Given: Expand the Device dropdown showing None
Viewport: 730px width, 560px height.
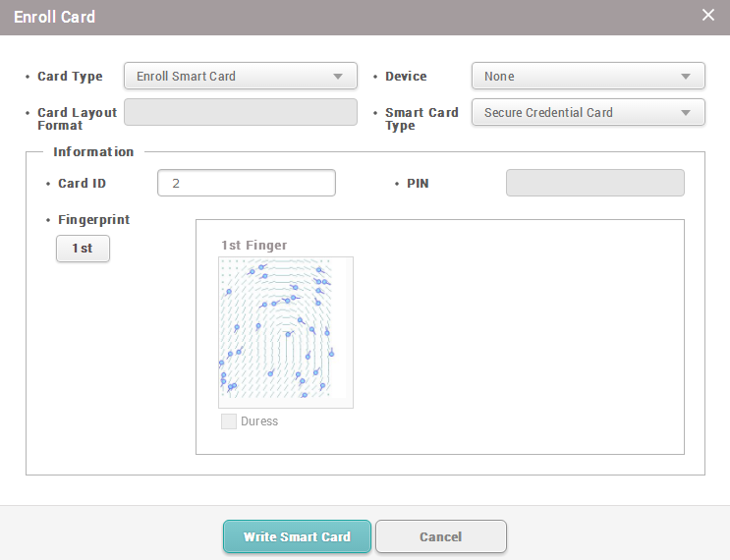Looking at the screenshot, I should [588, 76].
